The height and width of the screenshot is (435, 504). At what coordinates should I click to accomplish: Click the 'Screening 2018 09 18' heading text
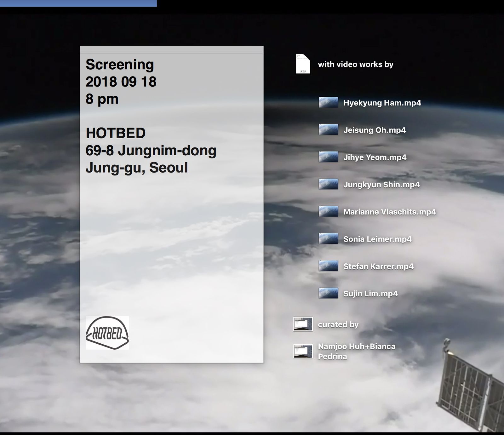tap(121, 73)
